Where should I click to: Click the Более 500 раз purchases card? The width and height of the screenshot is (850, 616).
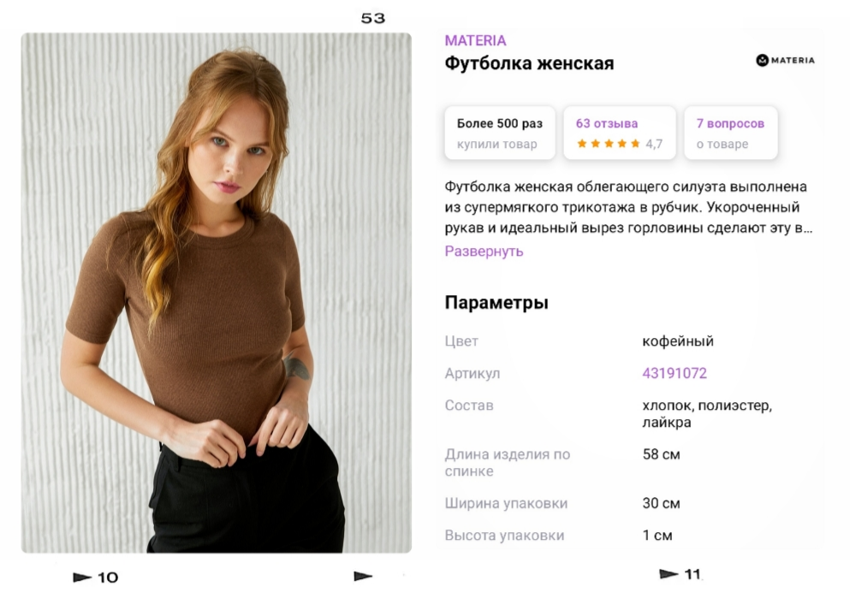500,133
